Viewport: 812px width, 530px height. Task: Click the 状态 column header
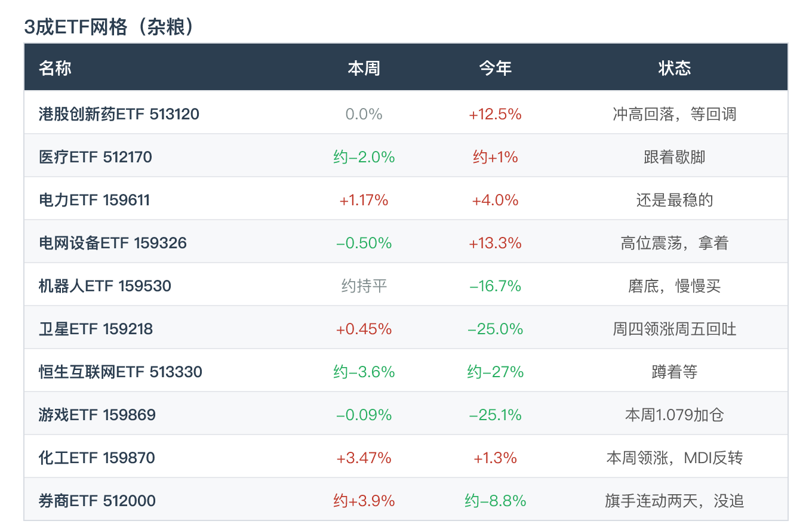click(674, 68)
